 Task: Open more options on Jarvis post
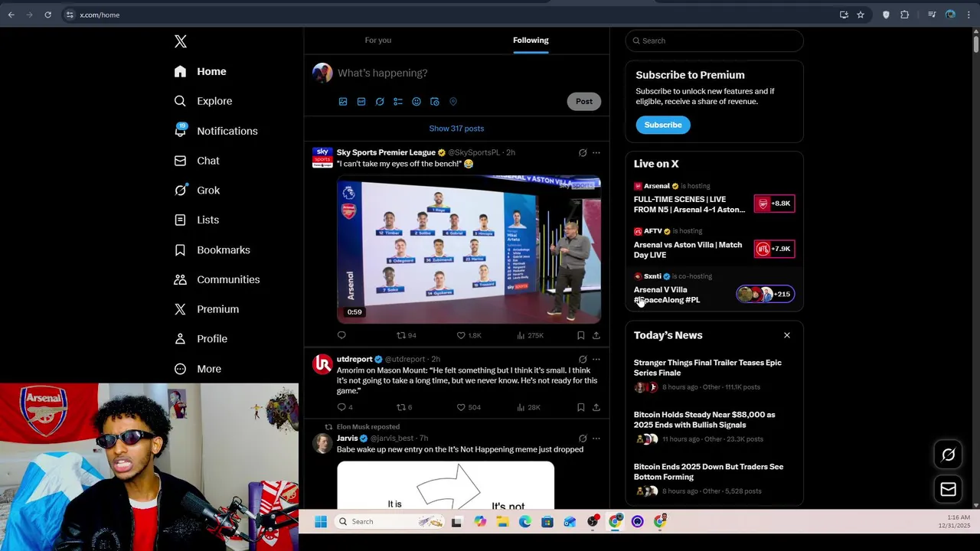coord(596,439)
